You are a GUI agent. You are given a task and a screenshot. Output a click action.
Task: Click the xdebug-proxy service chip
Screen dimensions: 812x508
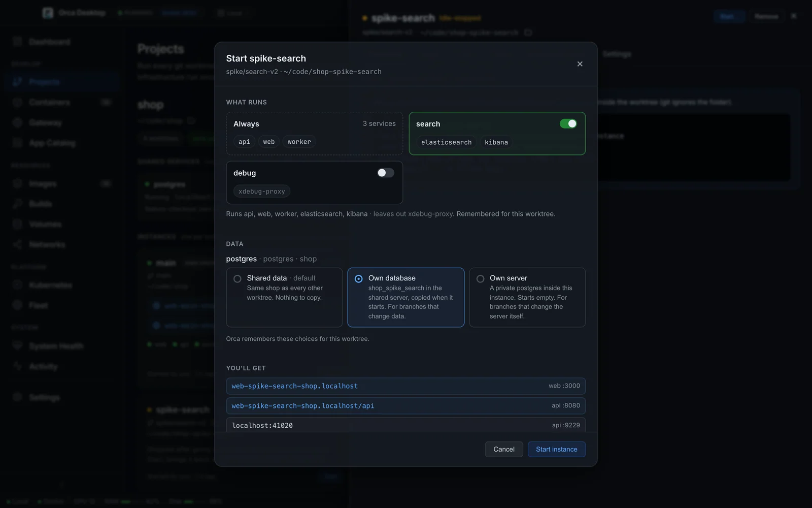point(262,192)
